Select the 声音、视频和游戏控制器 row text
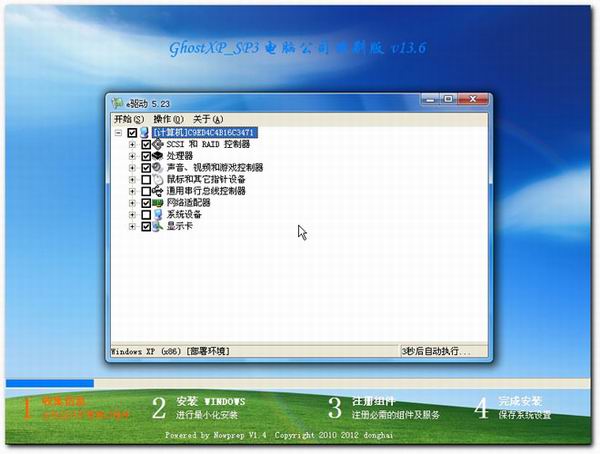Image resolution: width=600 pixels, height=454 pixels. click(x=215, y=167)
